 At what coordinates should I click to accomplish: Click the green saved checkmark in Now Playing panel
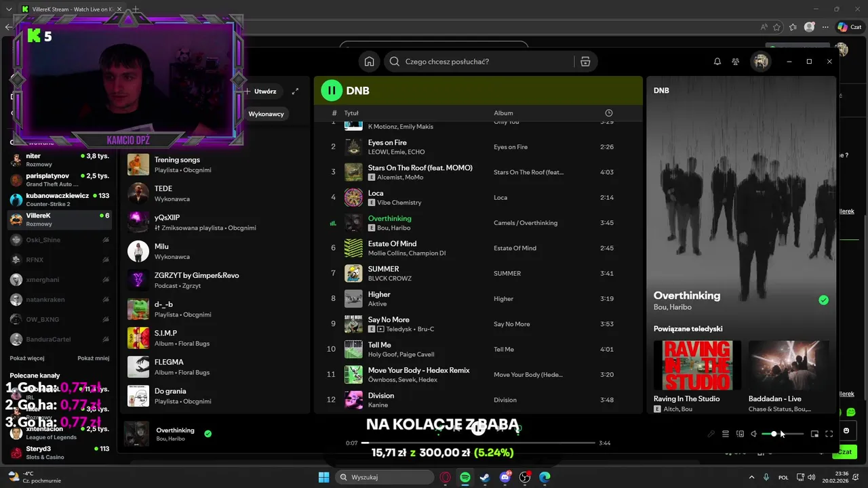[x=823, y=300]
